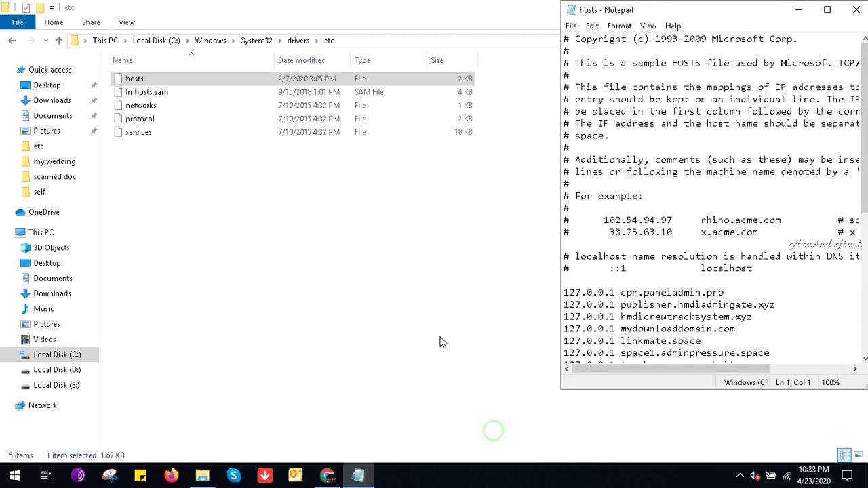
Task: Sort by Date modified column header
Action: pyautogui.click(x=312, y=60)
